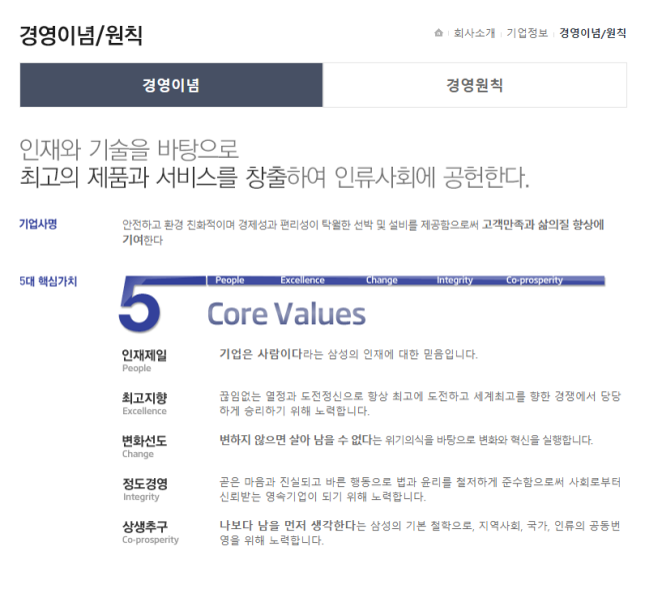666x589 pixels.
Task: Select Excellence label in the banner bar
Action: (x=302, y=281)
